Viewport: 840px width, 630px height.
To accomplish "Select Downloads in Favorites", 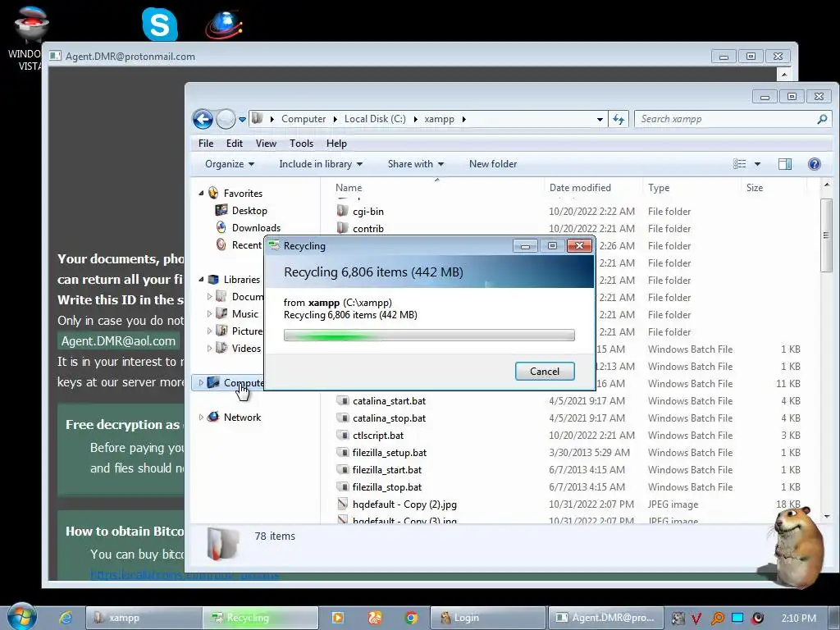I will (x=256, y=228).
